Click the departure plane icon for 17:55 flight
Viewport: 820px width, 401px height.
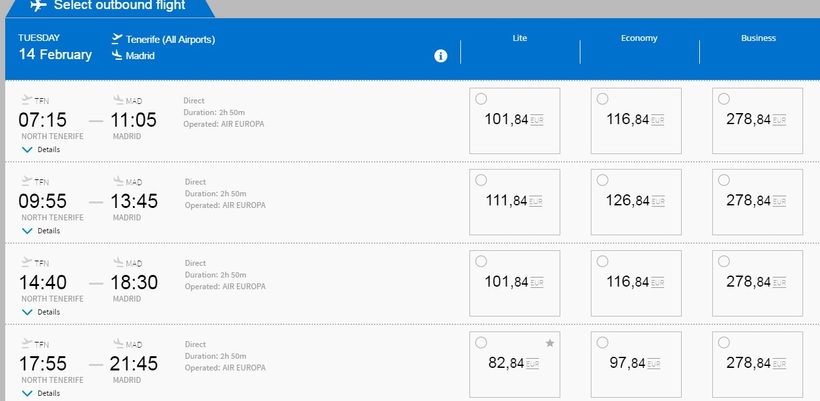click(x=26, y=342)
